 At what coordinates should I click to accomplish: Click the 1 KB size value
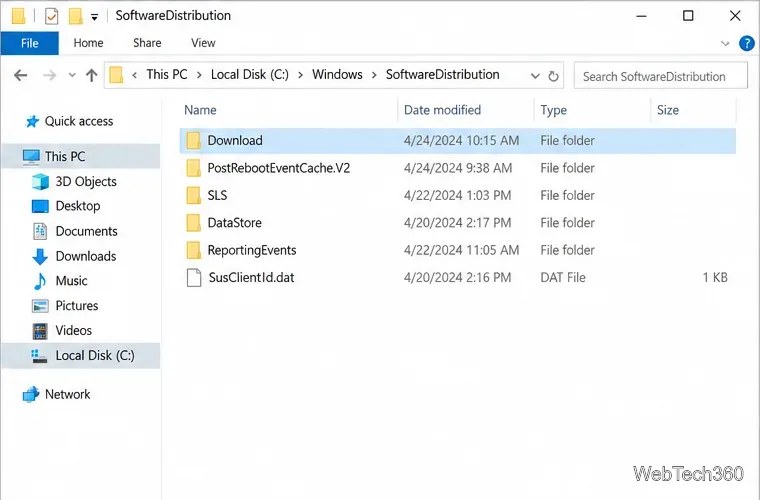(x=715, y=278)
